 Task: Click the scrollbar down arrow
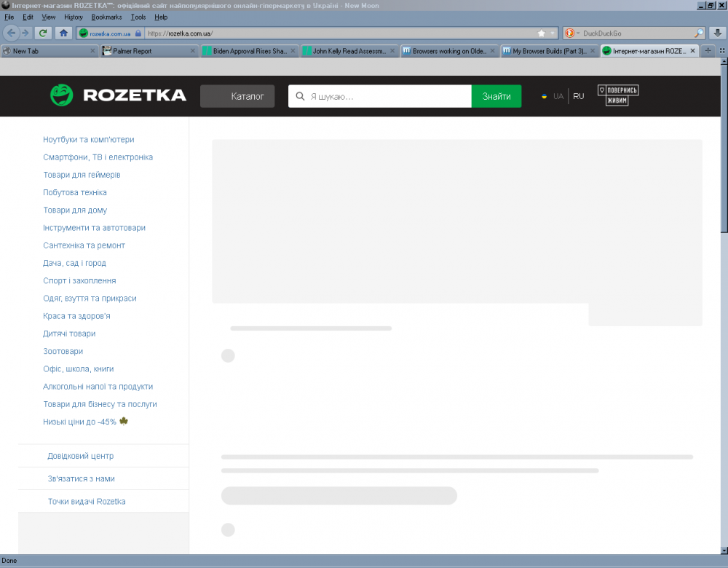pyautogui.click(x=724, y=550)
